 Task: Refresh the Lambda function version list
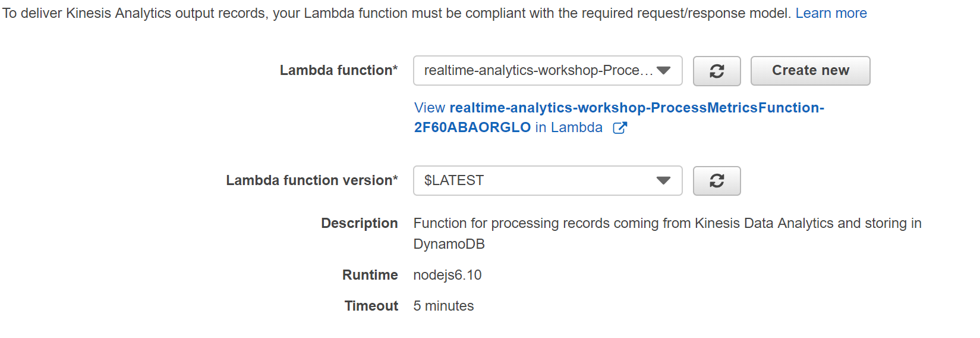click(717, 181)
